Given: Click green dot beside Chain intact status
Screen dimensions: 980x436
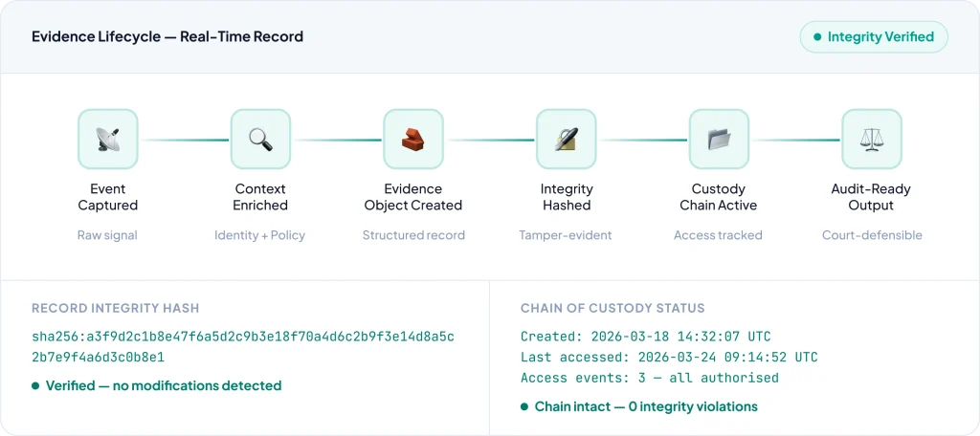Looking at the screenshot, I should pos(524,407).
